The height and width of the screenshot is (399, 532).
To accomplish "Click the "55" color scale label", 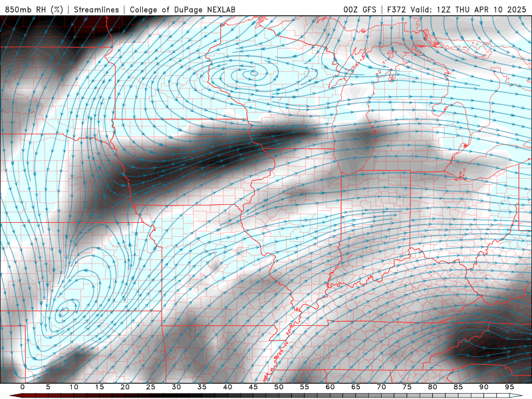I will tap(305, 387).
